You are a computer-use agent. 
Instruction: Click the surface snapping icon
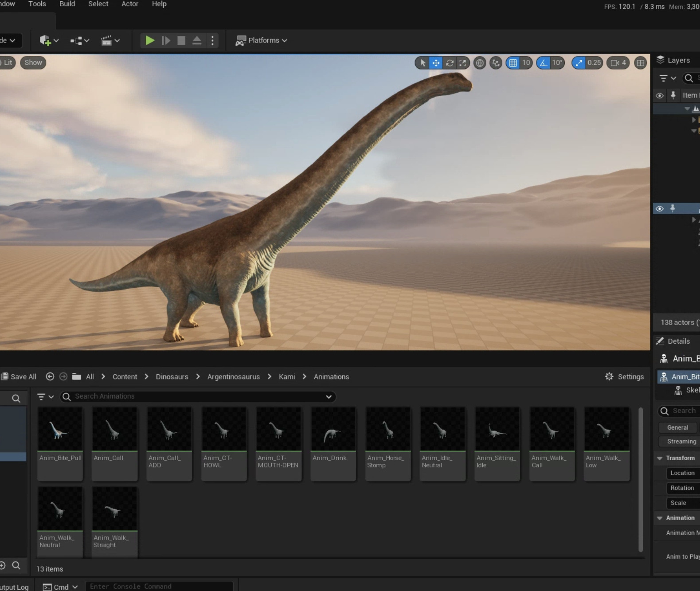click(496, 63)
